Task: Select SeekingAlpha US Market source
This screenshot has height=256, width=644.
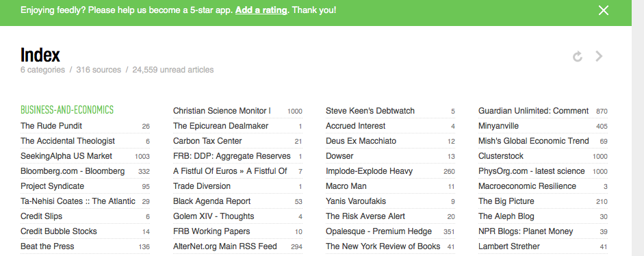Action: pyautogui.click(x=85, y=156)
